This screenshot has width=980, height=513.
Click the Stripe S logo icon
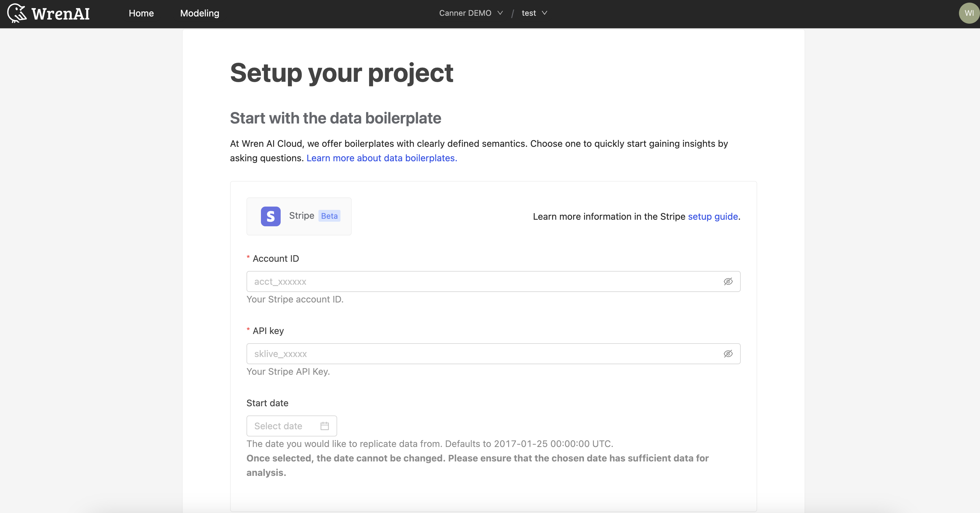pos(270,216)
